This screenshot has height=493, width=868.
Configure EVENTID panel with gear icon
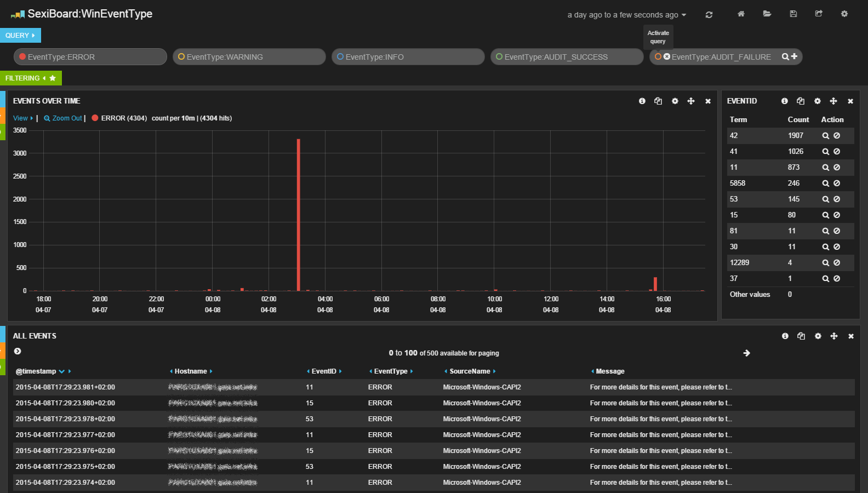click(818, 101)
